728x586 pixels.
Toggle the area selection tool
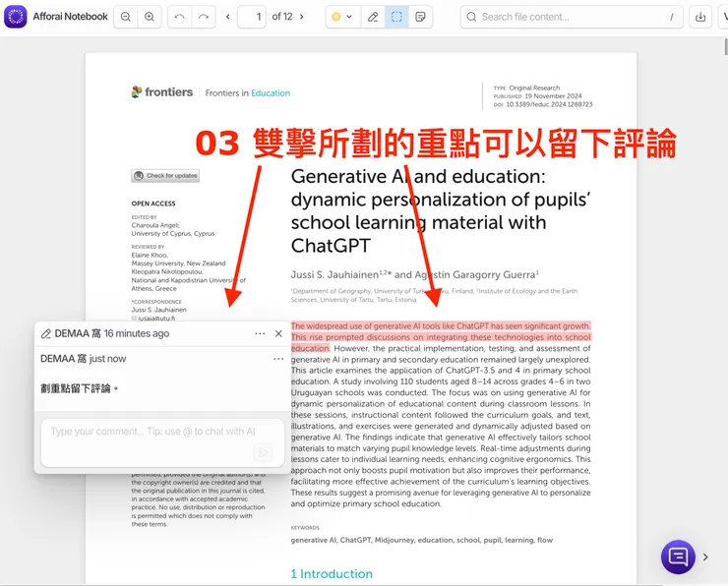(396, 17)
